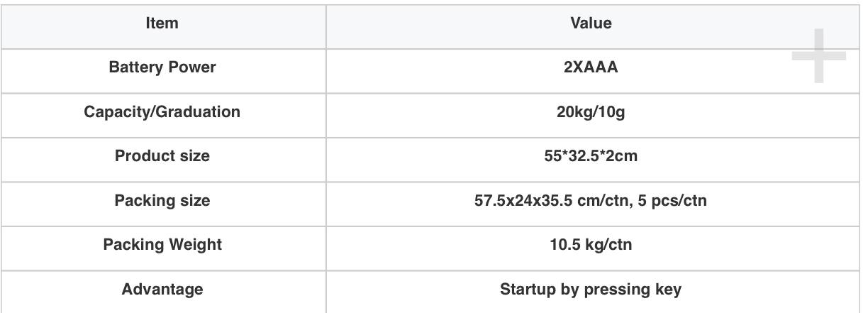
Task: Click the Packing size label cell
Action: (162, 202)
